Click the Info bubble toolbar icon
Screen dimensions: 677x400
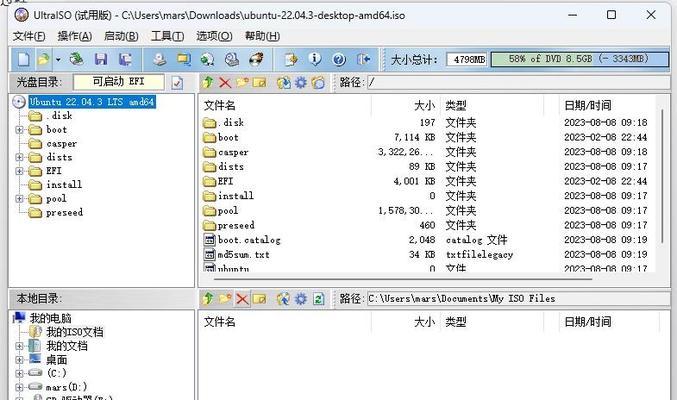pos(315,59)
